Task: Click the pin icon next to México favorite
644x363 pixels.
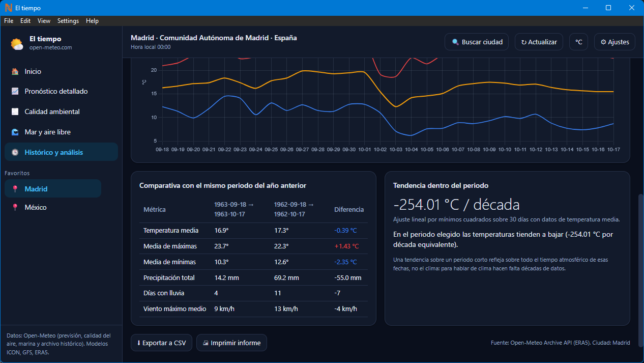Action: click(x=15, y=207)
